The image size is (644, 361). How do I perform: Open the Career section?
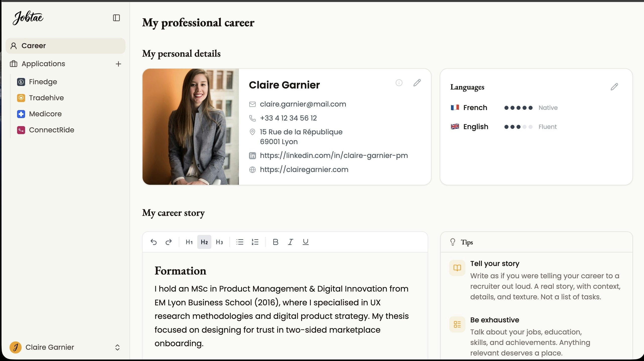pos(65,46)
